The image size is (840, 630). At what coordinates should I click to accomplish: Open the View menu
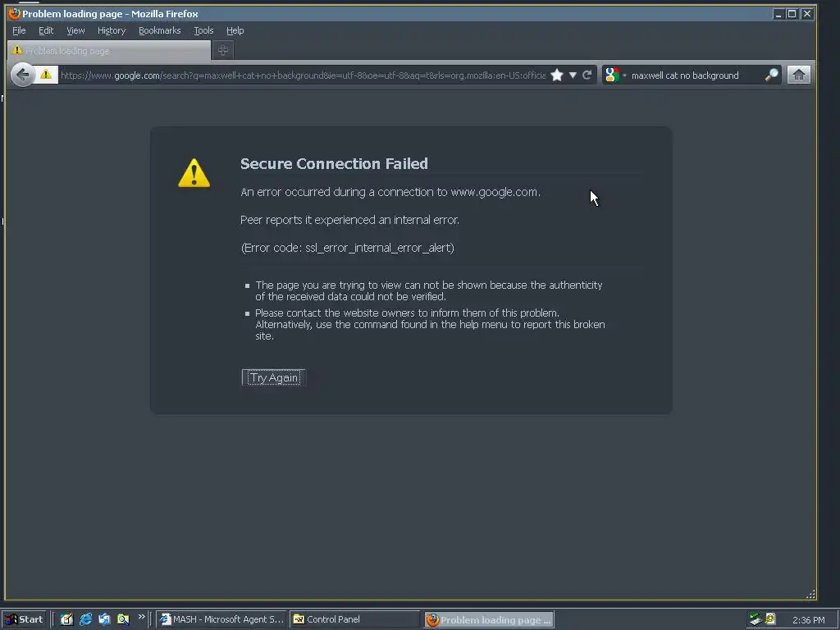[x=75, y=30]
